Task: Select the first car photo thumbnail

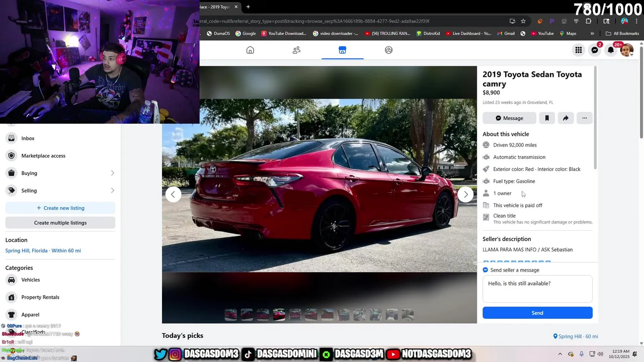Action: point(230,315)
